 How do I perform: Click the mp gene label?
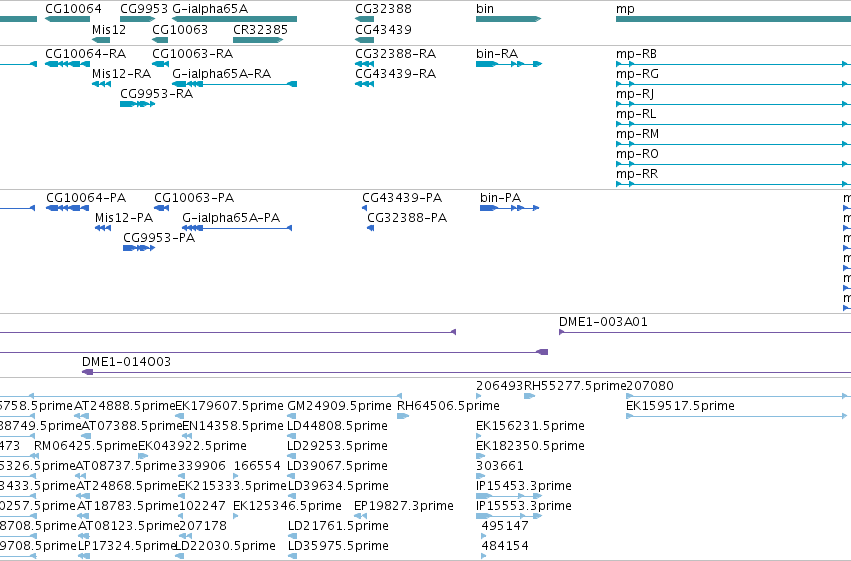point(625,9)
